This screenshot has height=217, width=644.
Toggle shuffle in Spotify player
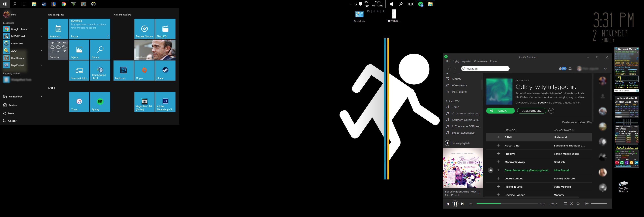(572, 204)
